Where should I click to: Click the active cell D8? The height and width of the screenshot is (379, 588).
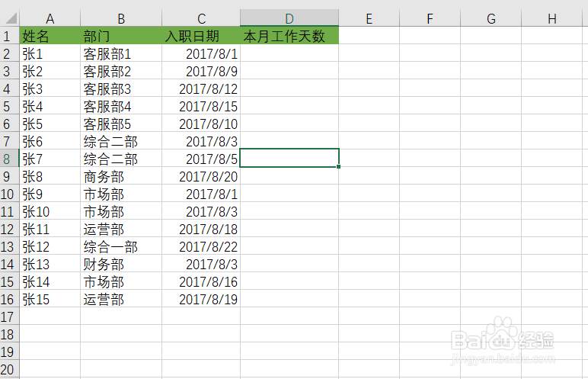(289, 158)
